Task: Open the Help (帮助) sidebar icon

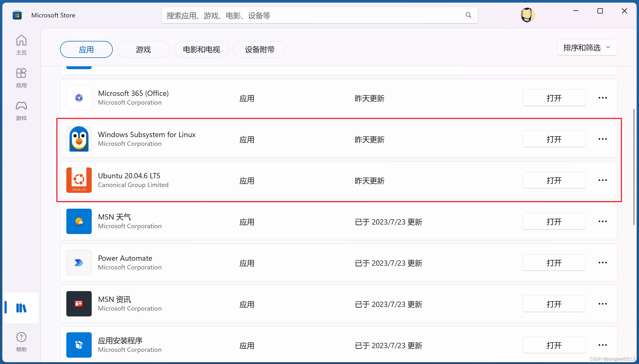Action: [x=21, y=342]
